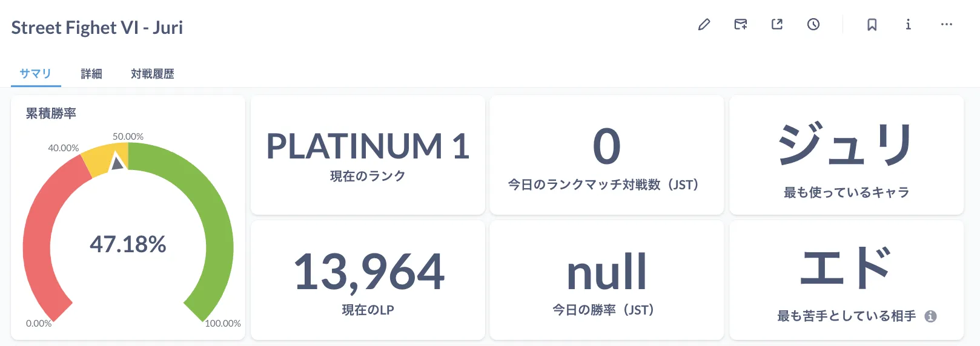Click the 累積勝率 card title

tap(51, 114)
